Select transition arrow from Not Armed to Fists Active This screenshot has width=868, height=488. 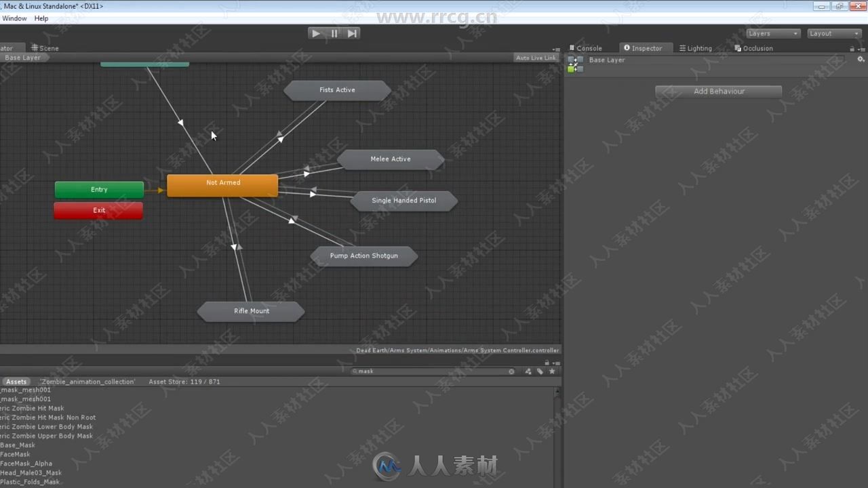(280, 138)
